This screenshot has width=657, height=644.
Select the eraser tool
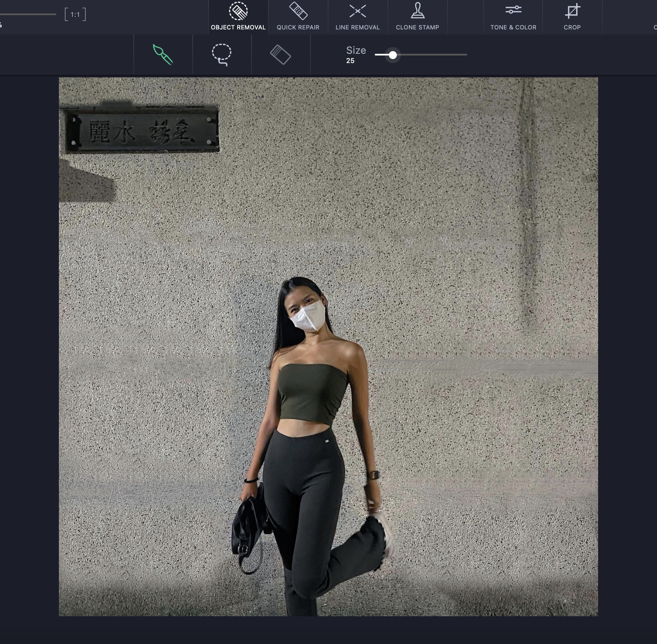[280, 55]
